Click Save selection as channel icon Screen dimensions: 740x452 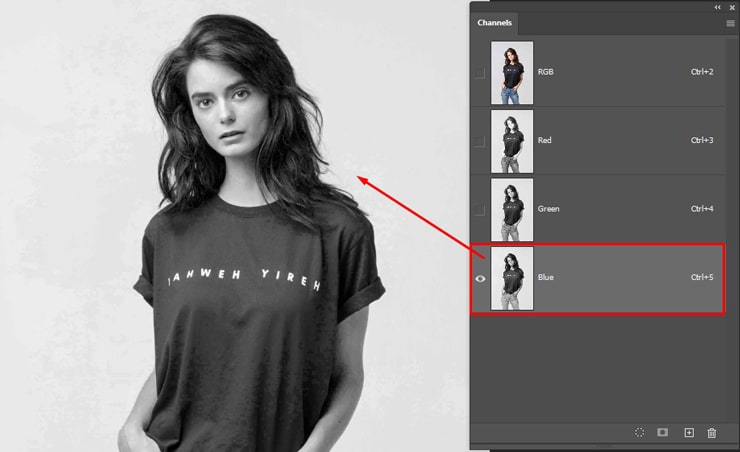click(662, 432)
